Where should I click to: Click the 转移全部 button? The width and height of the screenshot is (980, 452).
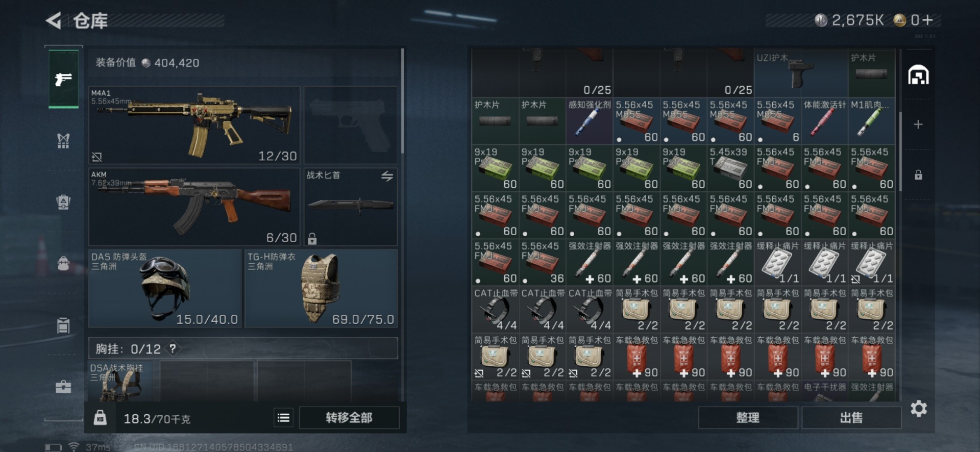point(349,418)
